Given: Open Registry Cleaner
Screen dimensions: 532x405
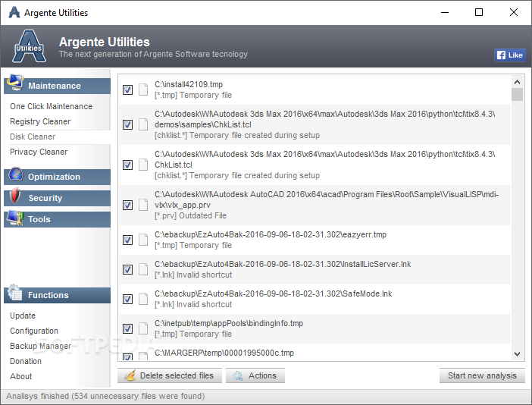Looking at the screenshot, I should (x=40, y=121).
